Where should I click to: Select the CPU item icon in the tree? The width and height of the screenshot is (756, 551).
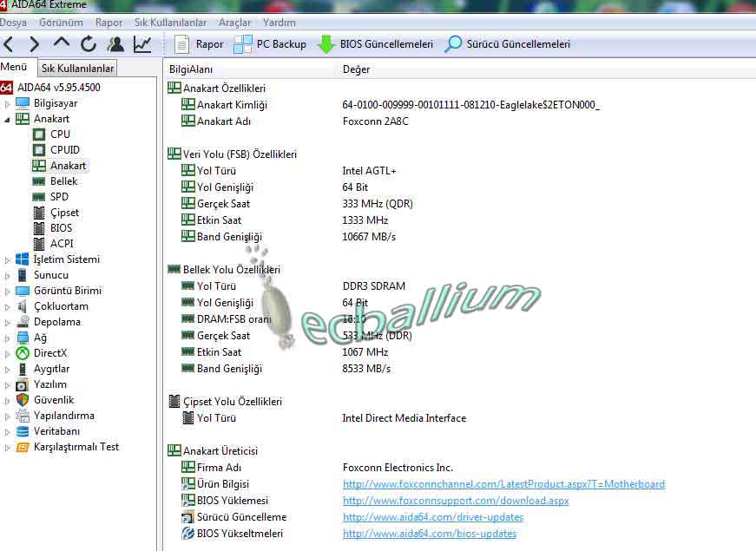point(39,134)
